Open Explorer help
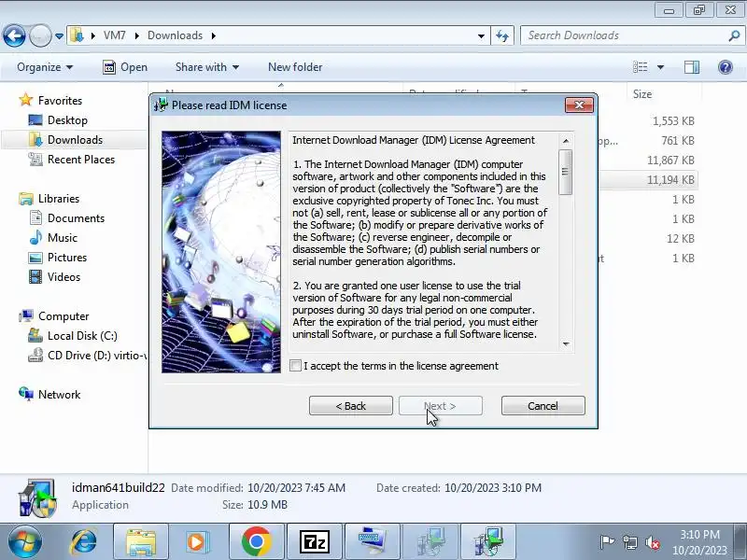 pyautogui.click(x=726, y=67)
